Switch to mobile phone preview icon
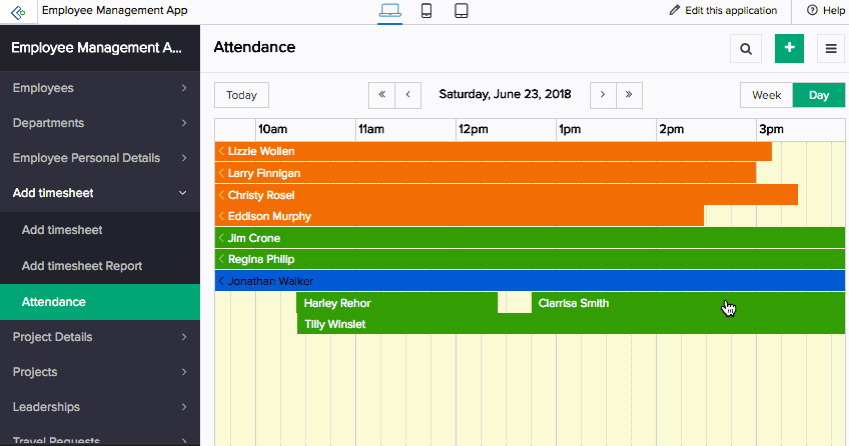 426,11
